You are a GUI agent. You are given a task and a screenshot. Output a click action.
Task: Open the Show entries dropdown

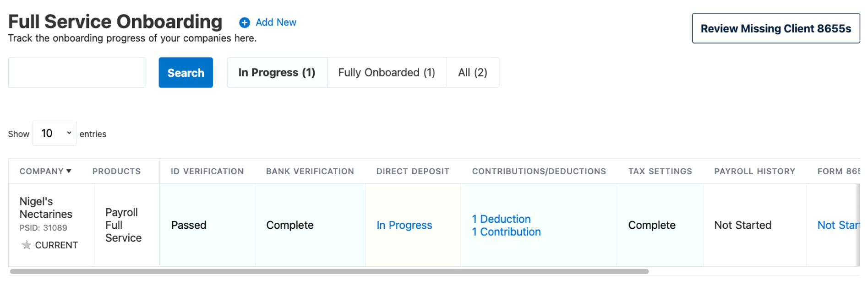54,133
